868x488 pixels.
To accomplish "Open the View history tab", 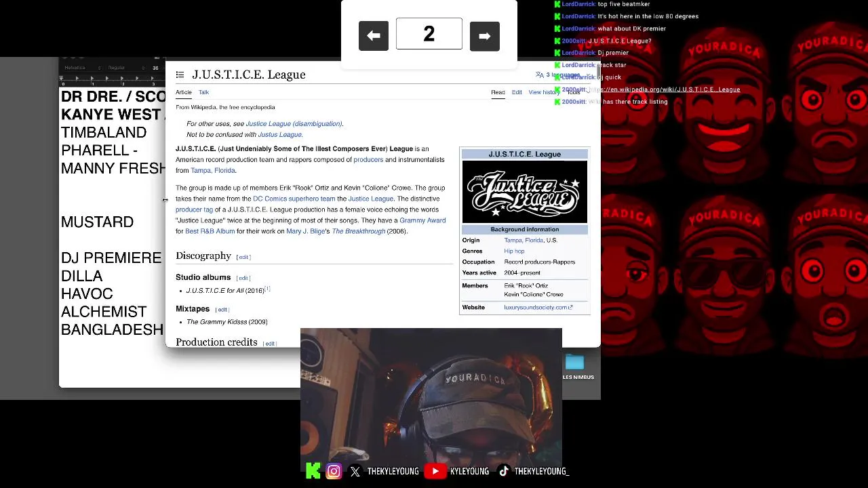I will tap(544, 92).
